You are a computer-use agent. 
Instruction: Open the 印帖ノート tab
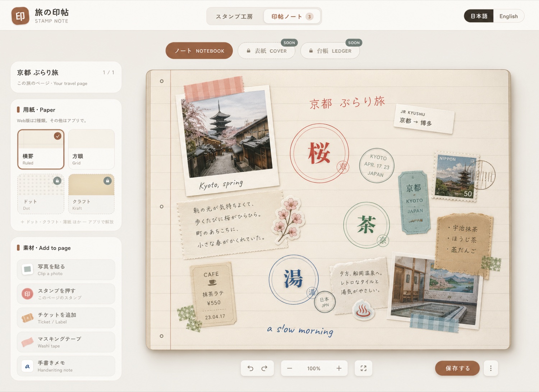292,17
